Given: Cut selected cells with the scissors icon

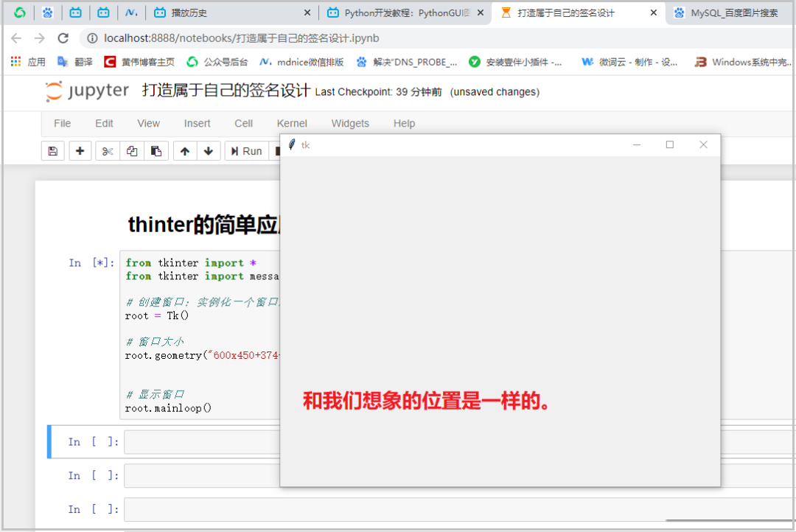Looking at the screenshot, I should click(107, 150).
